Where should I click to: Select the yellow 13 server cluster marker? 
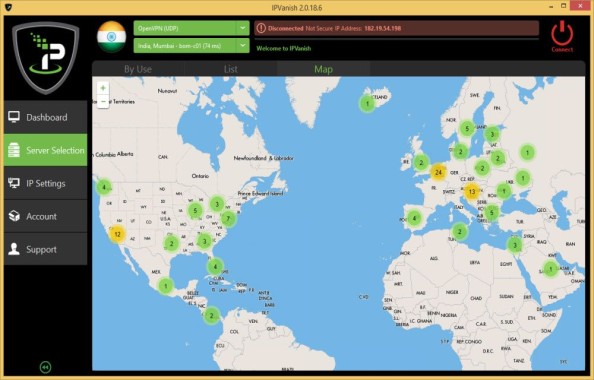pyautogui.click(x=472, y=191)
